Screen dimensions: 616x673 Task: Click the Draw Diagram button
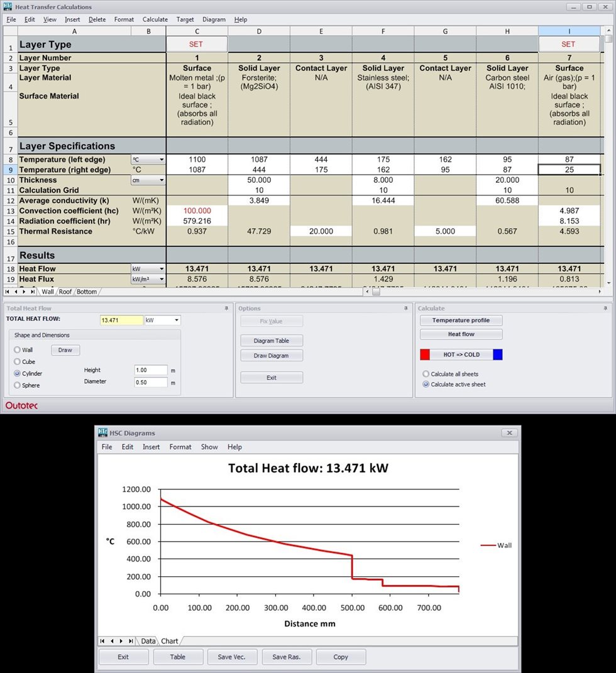coord(271,355)
